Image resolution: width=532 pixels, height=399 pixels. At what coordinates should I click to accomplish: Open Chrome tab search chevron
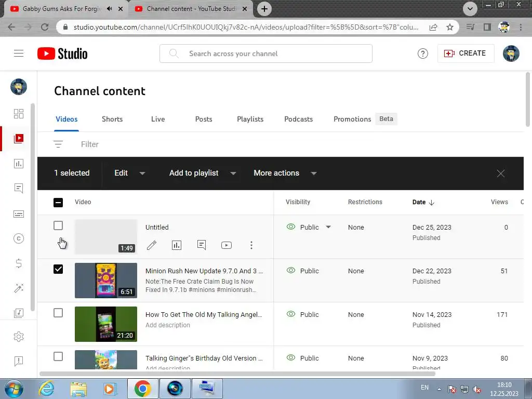[470, 9]
